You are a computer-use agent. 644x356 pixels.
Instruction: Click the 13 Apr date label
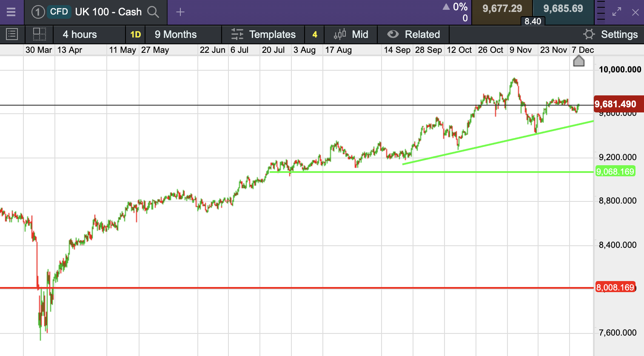pos(70,50)
